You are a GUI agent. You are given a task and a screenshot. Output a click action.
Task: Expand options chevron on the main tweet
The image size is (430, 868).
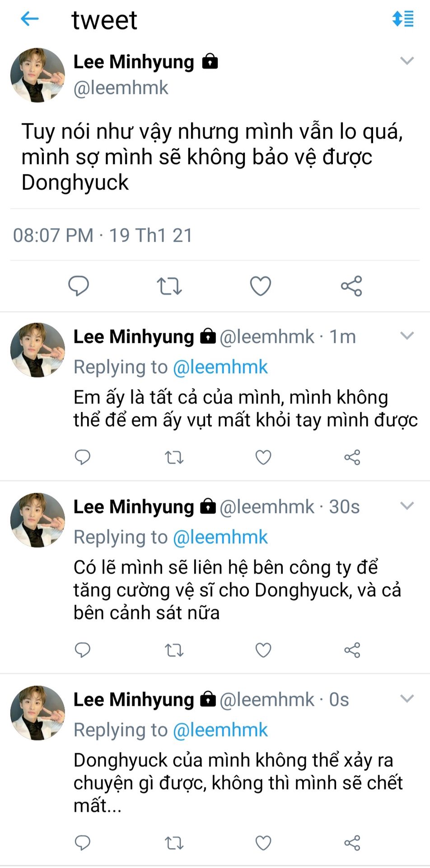pos(407,61)
